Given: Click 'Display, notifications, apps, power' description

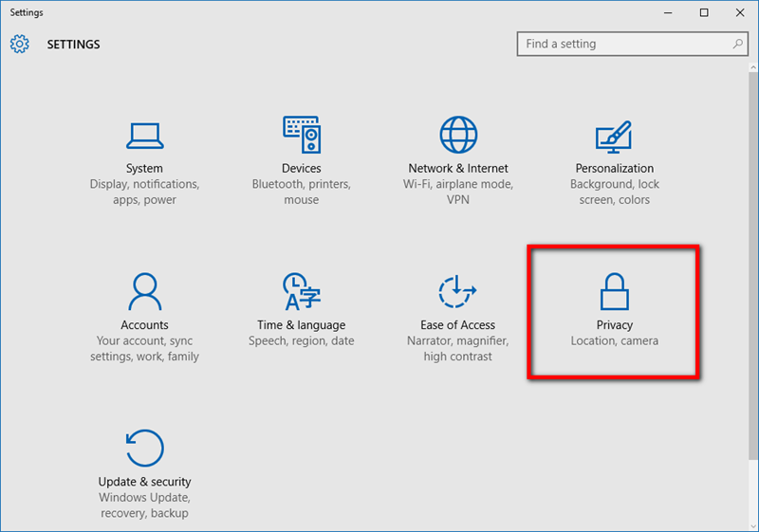Looking at the screenshot, I should (144, 192).
